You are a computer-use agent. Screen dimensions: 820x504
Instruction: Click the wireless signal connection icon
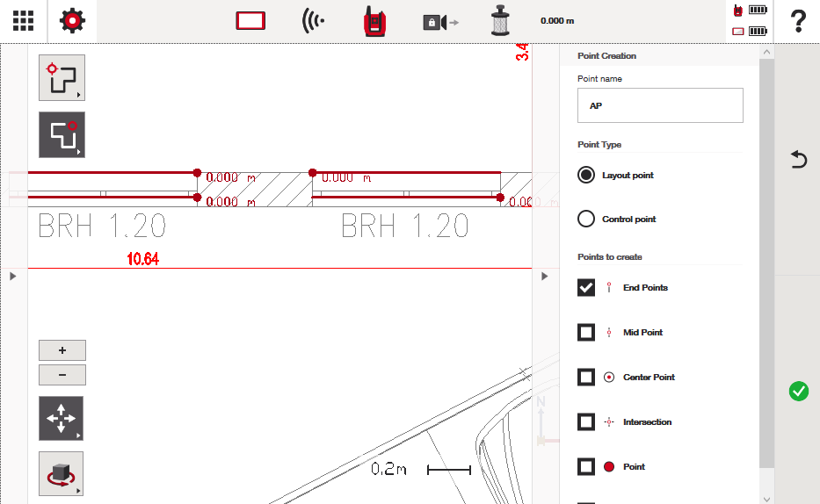(312, 21)
